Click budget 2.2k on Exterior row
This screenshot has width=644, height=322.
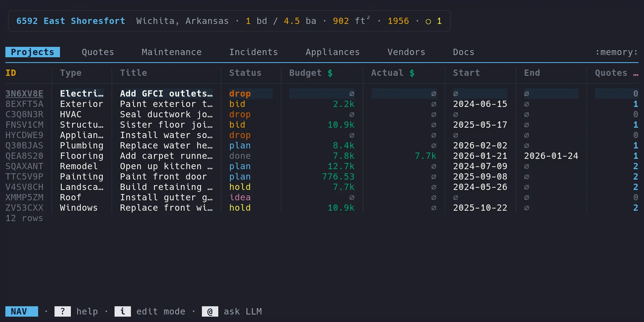click(x=344, y=104)
